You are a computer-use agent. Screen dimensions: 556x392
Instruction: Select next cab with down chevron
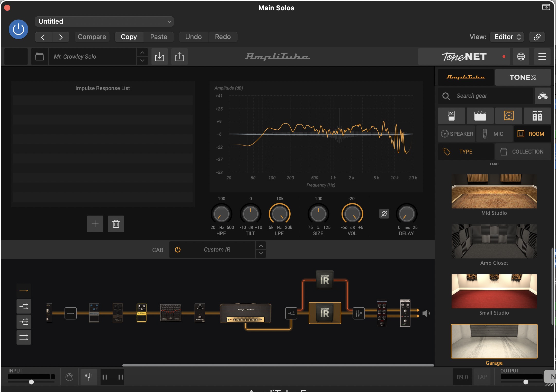coord(261,253)
